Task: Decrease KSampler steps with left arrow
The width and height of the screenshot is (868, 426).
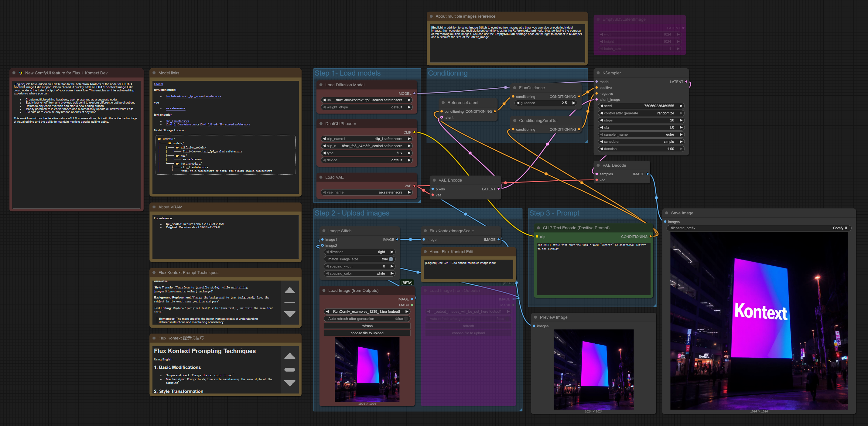Action: [x=601, y=120]
